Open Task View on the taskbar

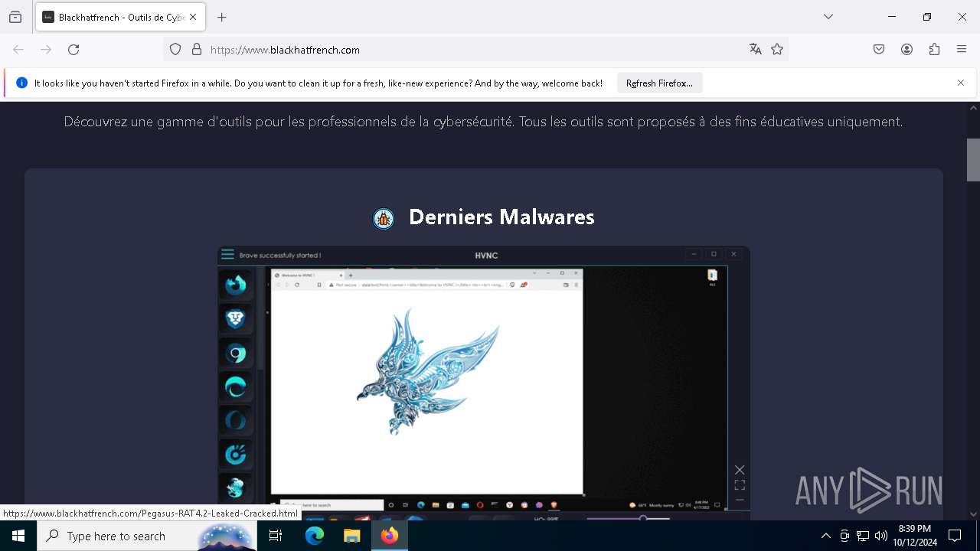[276, 536]
